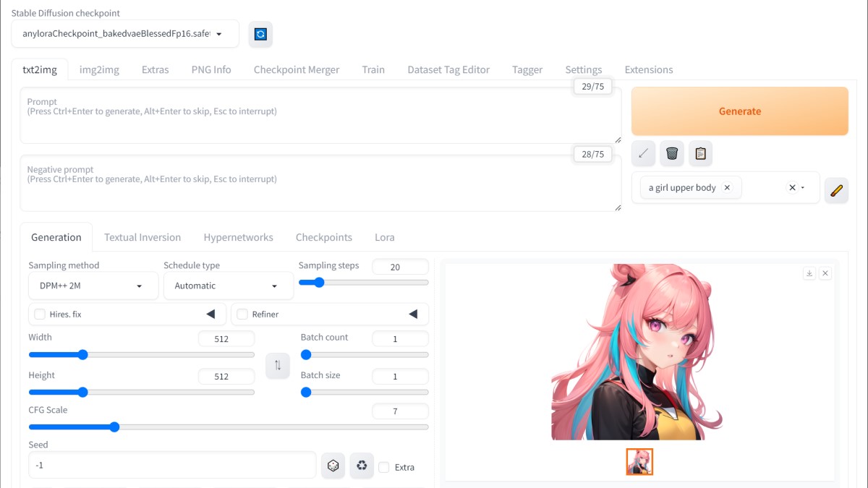Tick the Extra seed checkbox
868x488 pixels.
(x=384, y=467)
